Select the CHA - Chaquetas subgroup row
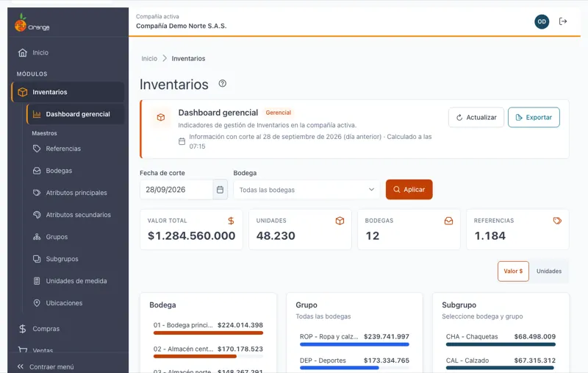 [x=501, y=340]
